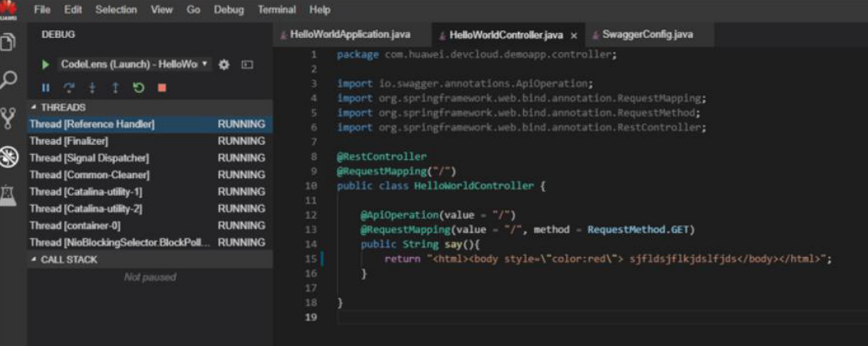868x346 pixels.
Task: Restart debugging with green circular arrow
Action: 139,88
